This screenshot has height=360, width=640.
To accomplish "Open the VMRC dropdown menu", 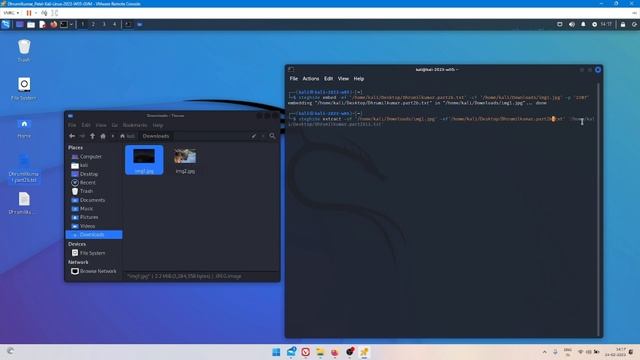I will coord(11,13).
